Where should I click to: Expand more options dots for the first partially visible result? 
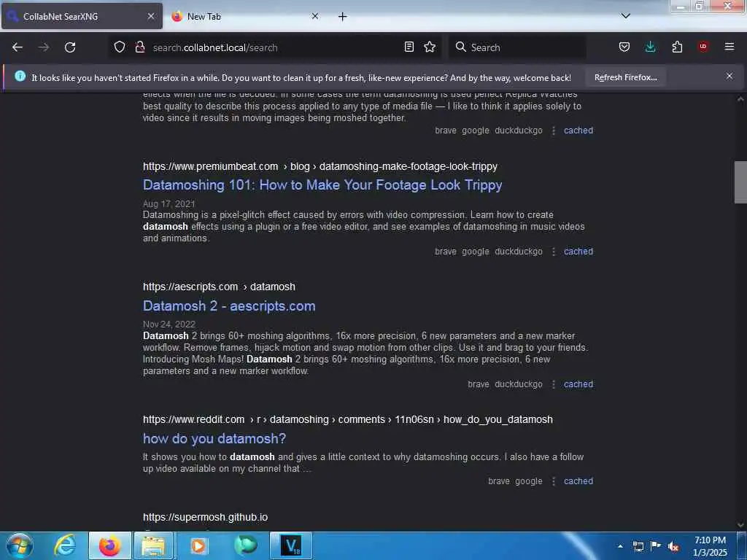coord(554,131)
